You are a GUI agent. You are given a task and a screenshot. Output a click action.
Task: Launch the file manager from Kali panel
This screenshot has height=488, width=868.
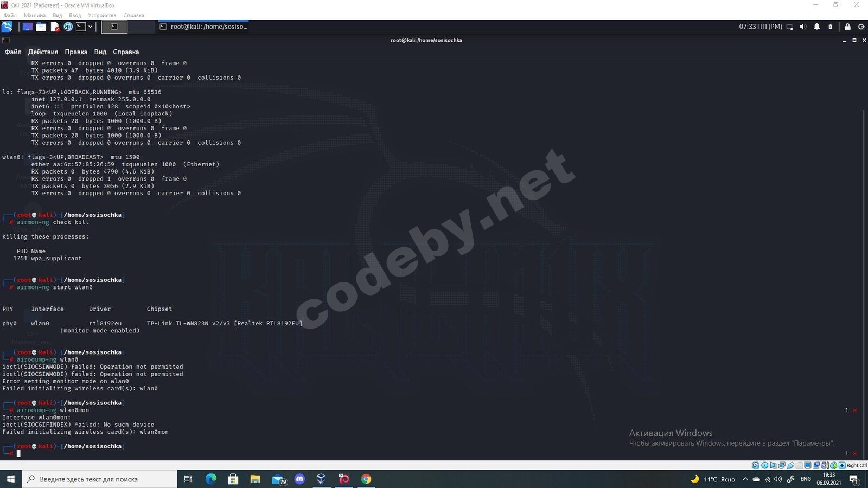(x=41, y=27)
